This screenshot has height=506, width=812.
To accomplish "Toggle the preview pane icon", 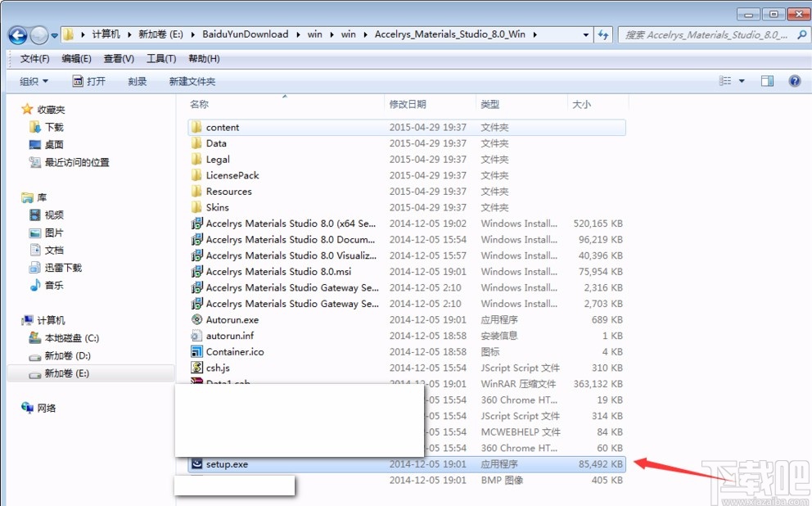I will pyautogui.click(x=768, y=81).
